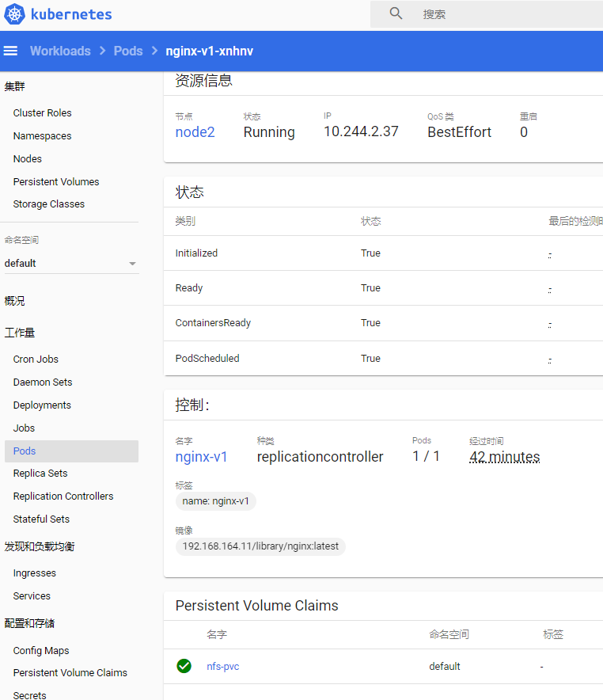This screenshot has height=700, width=603.
Task: Click replicationcontroller kind value
Action: tap(320, 457)
